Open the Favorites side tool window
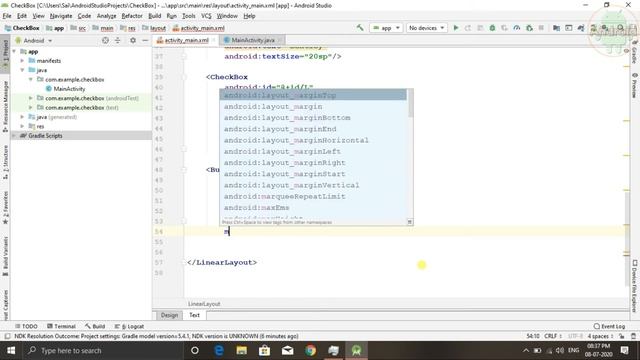640x360 pixels. (x=5, y=207)
